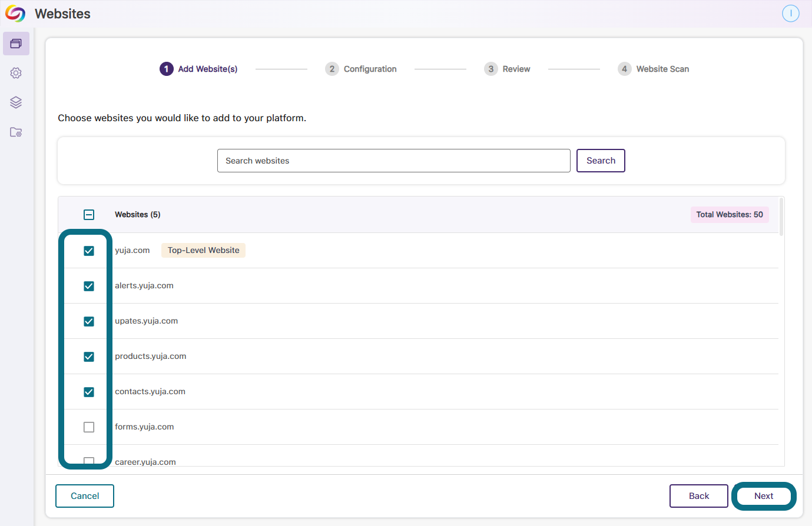This screenshot has height=526, width=812.
Task: Open the Websites sidebar icon
Action: pyautogui.click(x=16, y=44)
